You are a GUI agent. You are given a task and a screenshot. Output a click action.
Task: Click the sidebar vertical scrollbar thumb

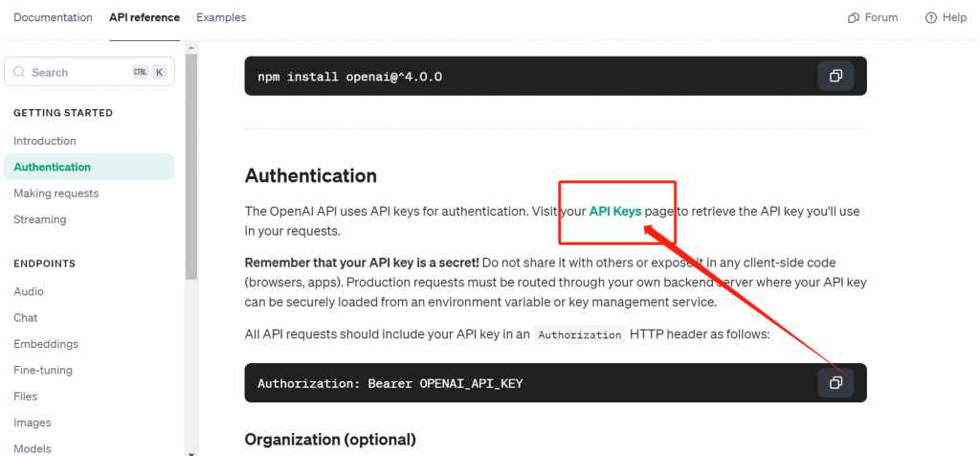tap(191, 167)
